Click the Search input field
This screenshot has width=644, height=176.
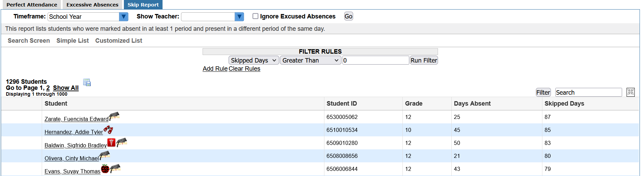(589, 92)
